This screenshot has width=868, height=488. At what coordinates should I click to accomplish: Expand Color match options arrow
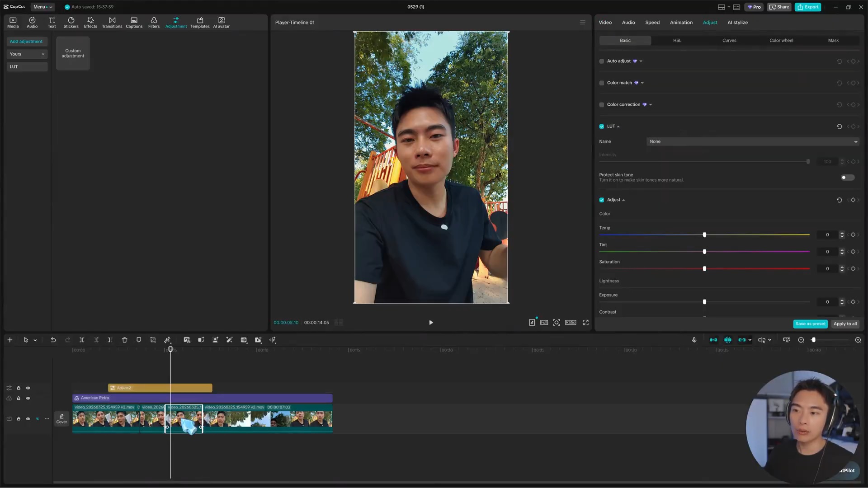pos(642,83)
